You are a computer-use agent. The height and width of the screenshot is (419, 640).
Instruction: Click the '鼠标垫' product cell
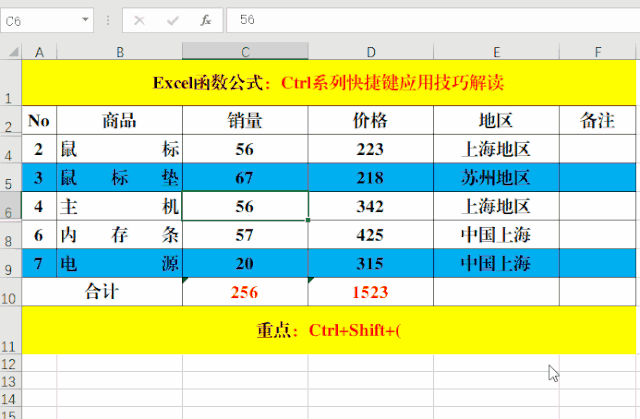click(120, 177)
